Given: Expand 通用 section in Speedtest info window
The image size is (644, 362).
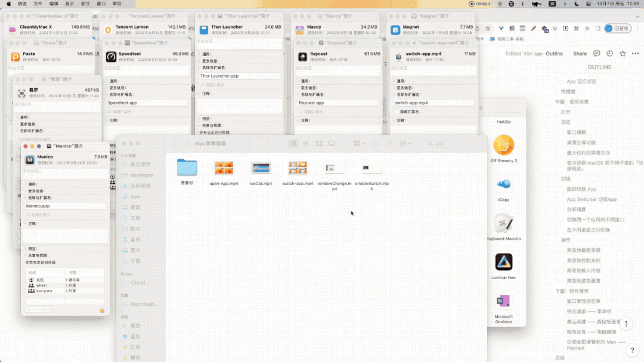Looking at the screenshot, I should 106,81.
